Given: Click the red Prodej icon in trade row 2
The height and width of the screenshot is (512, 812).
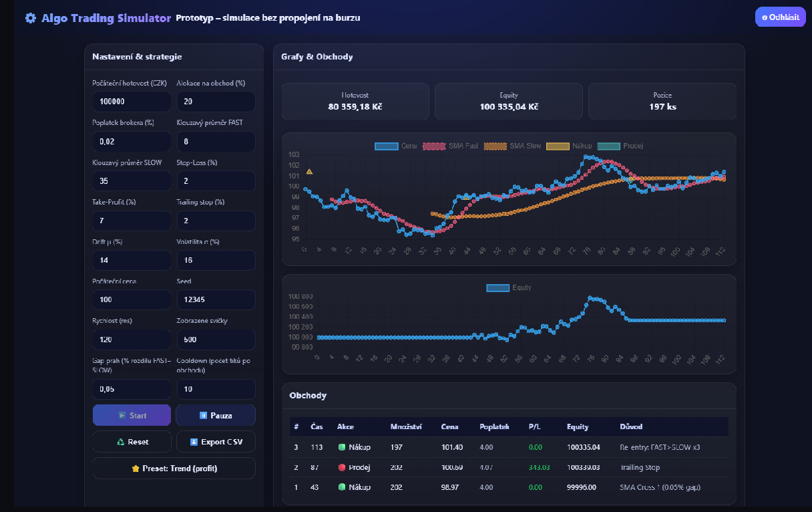Looking at the screenshot, I should [341, 467].
